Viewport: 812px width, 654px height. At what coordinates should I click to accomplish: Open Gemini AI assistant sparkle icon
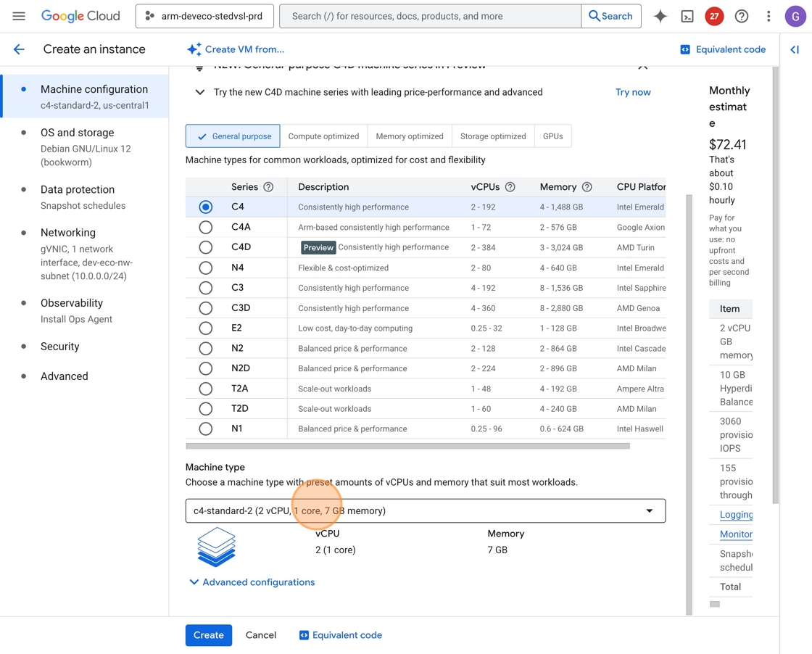(x=660, y=16)
